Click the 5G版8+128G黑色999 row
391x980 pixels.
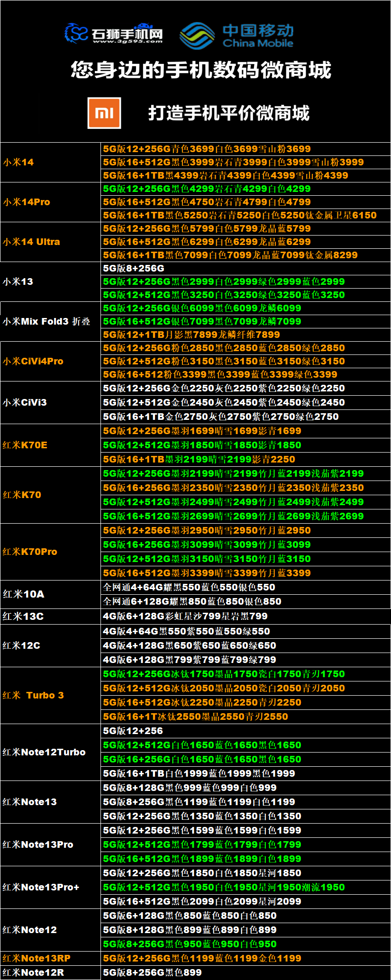[x=246, y=788]
